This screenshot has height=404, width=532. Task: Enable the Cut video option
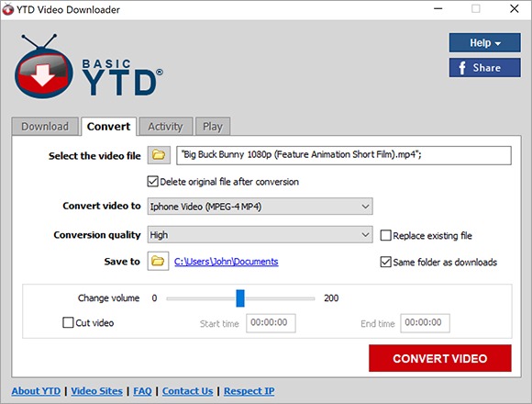pyautogui.click(x=68, y=322)
